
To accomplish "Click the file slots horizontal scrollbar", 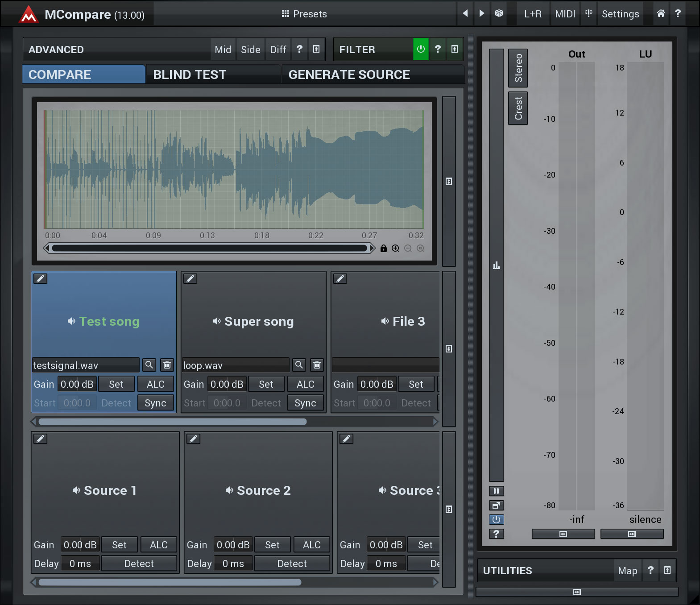I will tap(172, 422).
